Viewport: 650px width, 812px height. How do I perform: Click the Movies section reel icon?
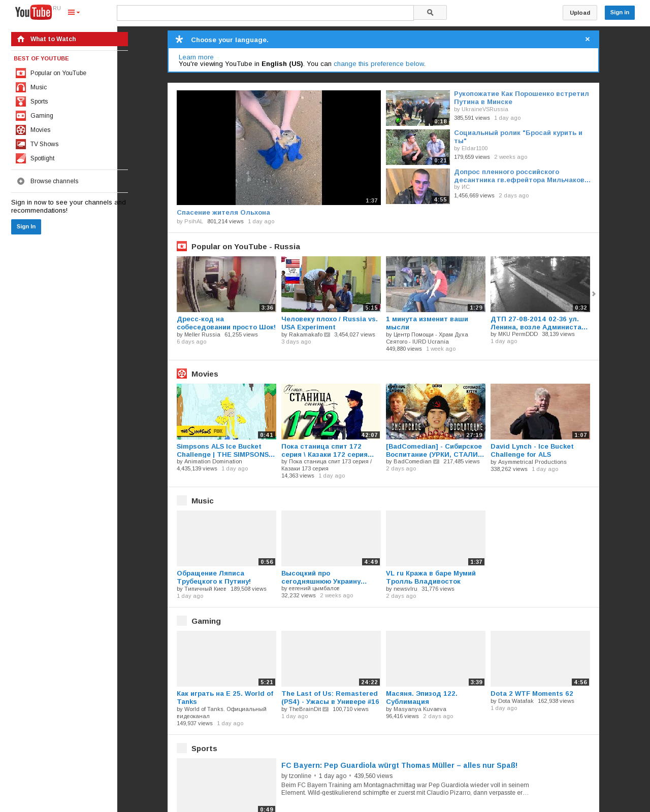[x=182, y=374]
